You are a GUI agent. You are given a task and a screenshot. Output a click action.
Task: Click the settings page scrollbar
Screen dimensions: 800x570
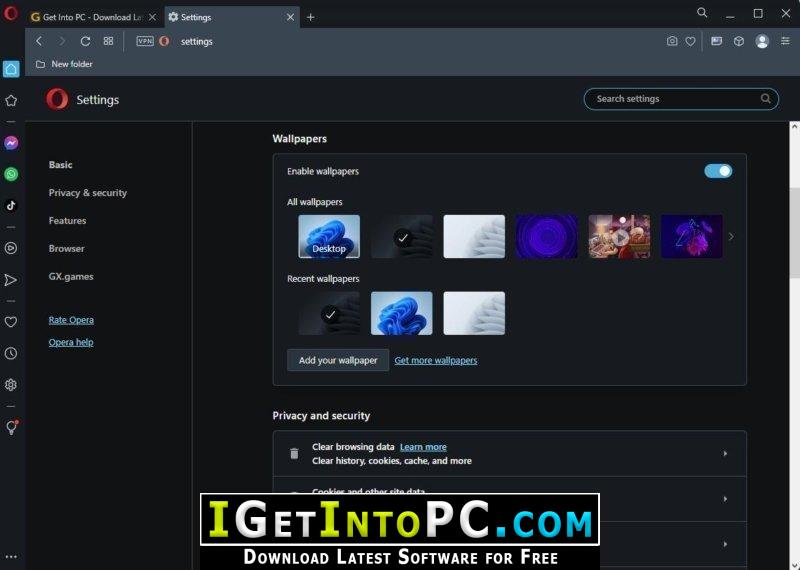(794, 233)
